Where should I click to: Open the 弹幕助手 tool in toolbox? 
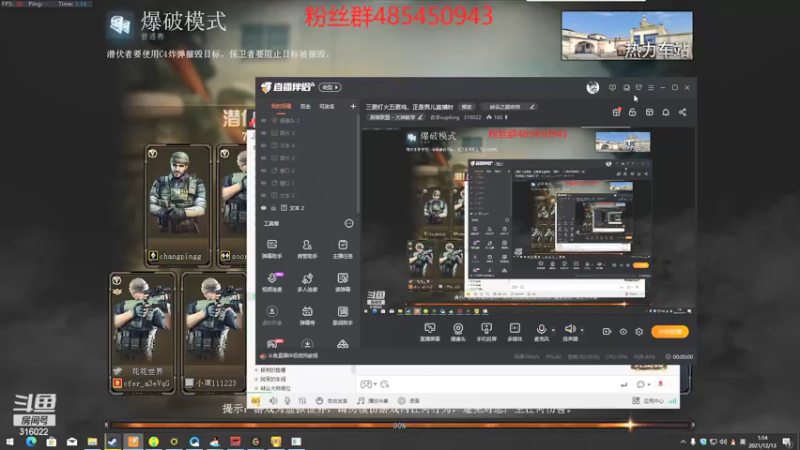(x=272, y=249)
